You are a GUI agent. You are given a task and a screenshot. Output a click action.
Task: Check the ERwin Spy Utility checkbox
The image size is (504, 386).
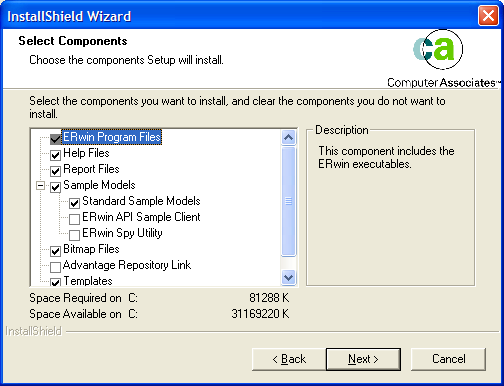click(74, 235)
